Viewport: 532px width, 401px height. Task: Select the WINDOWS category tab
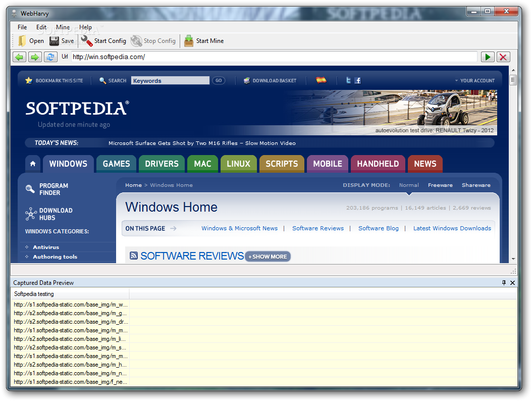pyautogui.click(x=68, y=164)
